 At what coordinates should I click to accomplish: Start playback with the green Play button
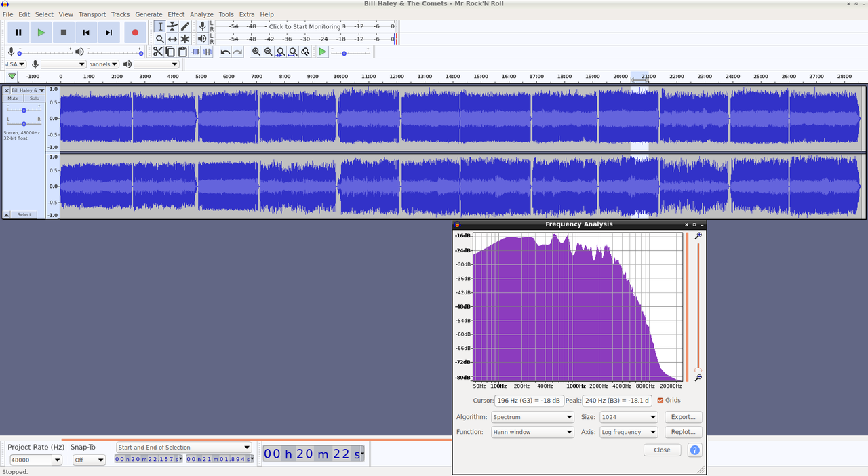coord(41,32)
